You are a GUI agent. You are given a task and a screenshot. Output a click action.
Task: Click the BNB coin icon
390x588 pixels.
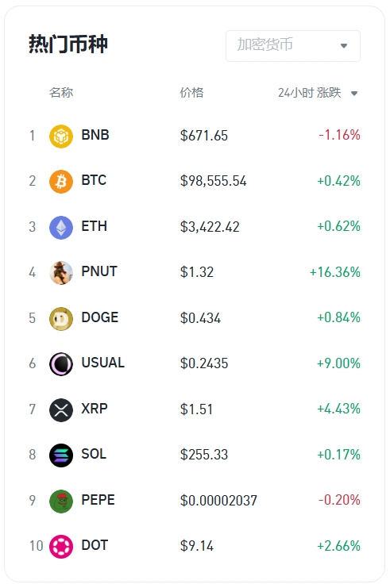click(x=61, y=136)
